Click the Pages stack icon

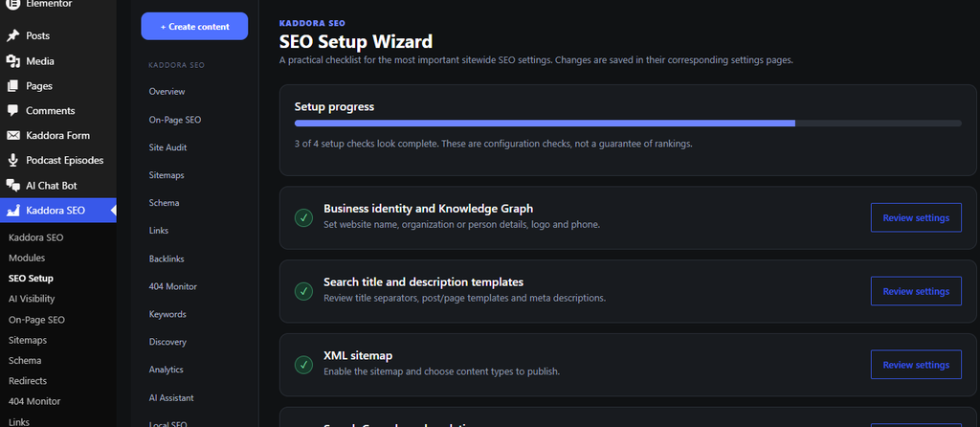tap(13, 85)
